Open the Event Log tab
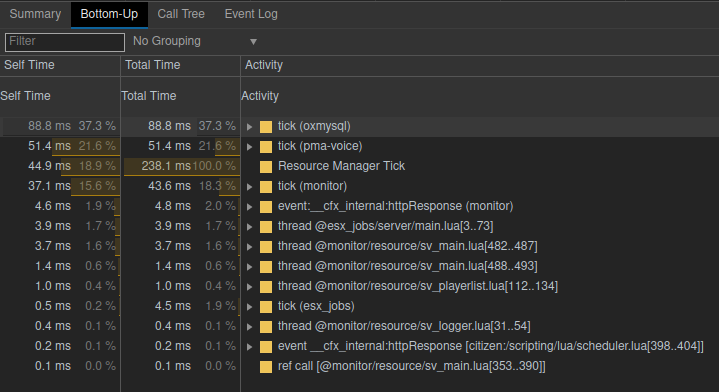This screenshot has width=719, height=392. point(251,14)
